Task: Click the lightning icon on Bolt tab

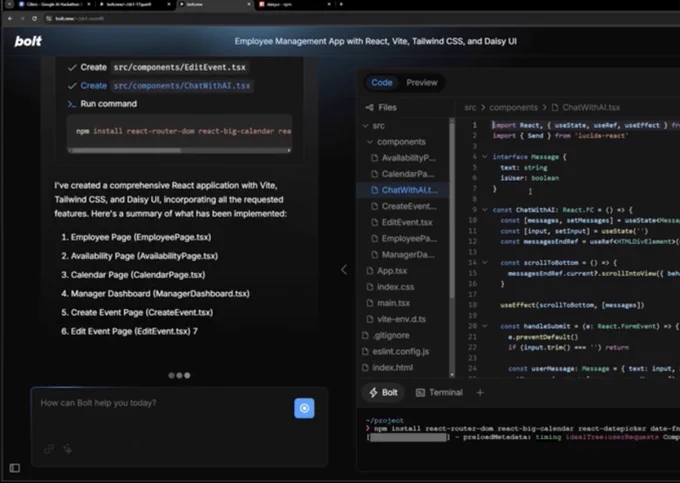Action: tap(373, 392)
